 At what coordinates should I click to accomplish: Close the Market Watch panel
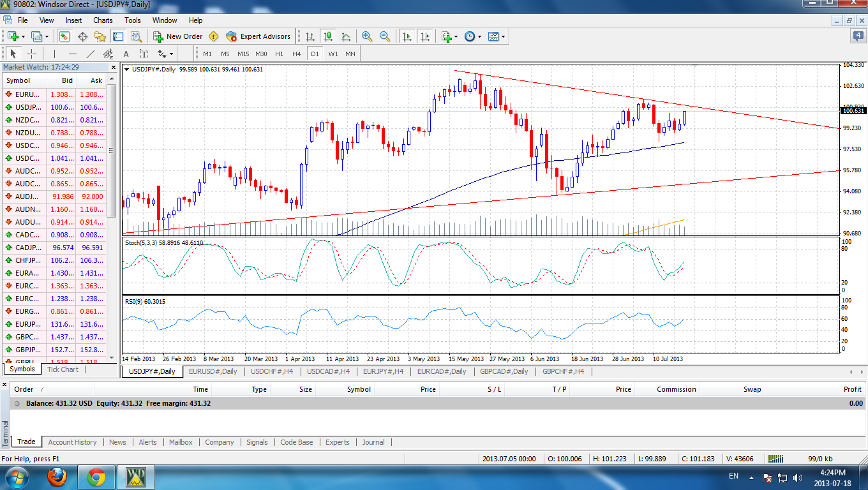click(112, 66)
